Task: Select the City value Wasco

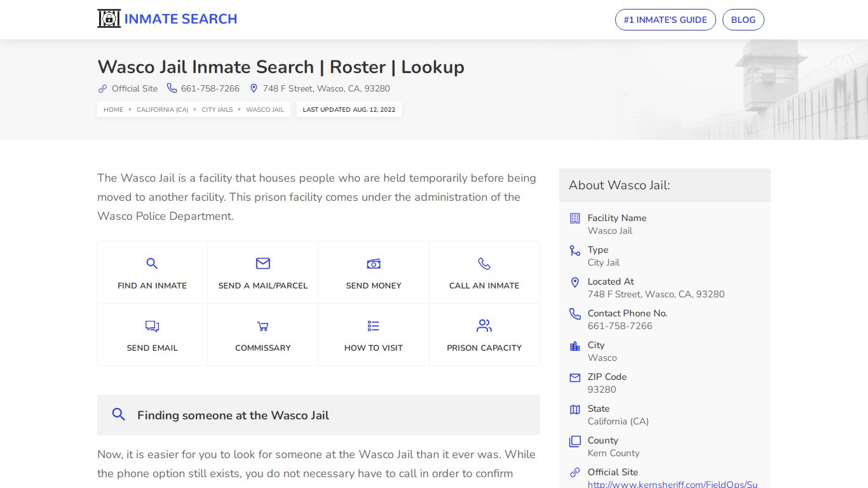Action: tap(602, 358)
